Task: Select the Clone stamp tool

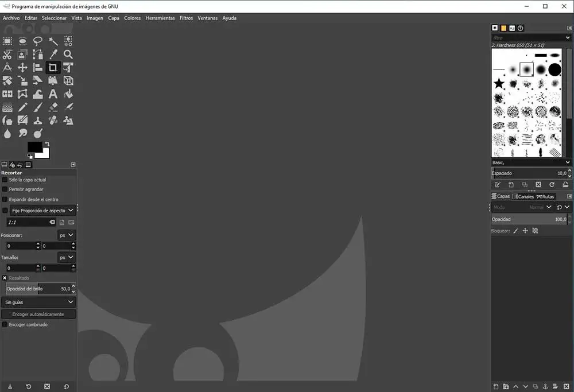Action: [x=38, y=121]
